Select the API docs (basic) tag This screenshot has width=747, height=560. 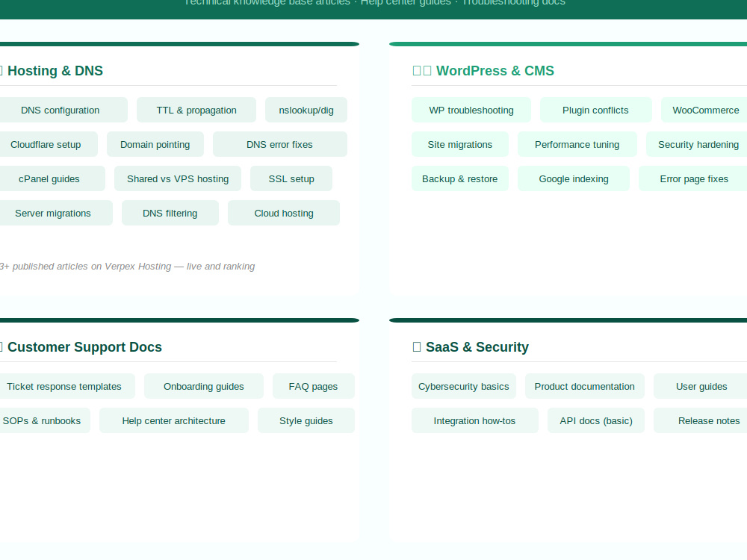click(596, 420)
